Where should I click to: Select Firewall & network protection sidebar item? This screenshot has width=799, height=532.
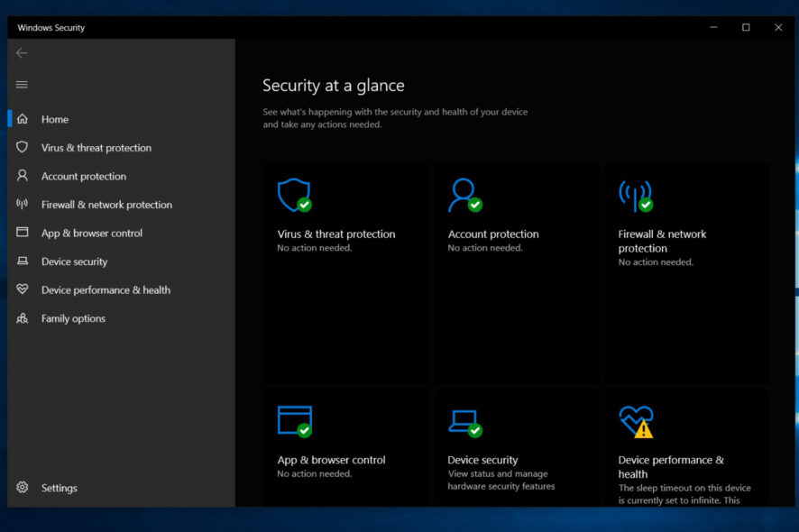pyautogui.click(x=121, y=205)
